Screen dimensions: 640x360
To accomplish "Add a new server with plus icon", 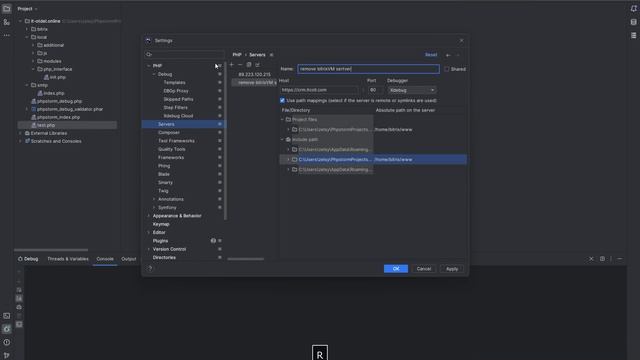I will tap(231, 64).
